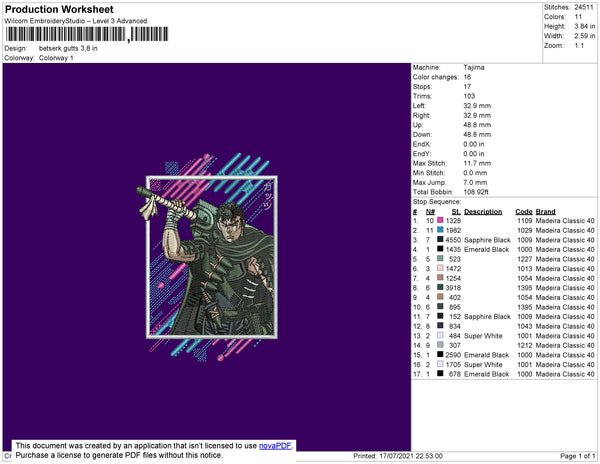This screenshot has height=464, width=600.
Task: Select the brown swatch in stop 7
Action: click(x=440, y=278)
